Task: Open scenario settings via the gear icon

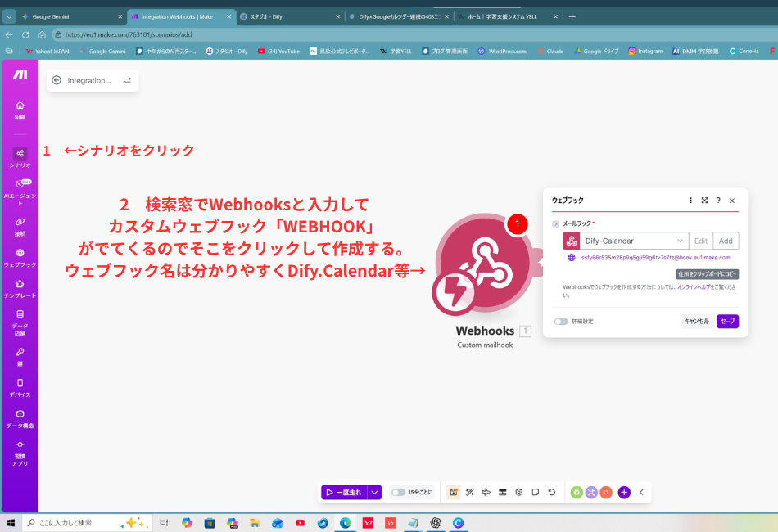Action: 518,492
